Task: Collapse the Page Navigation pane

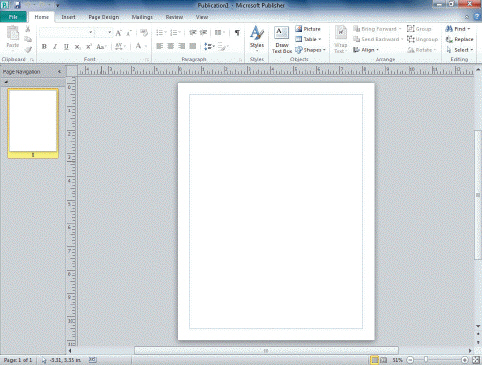Action: (59, 72)
